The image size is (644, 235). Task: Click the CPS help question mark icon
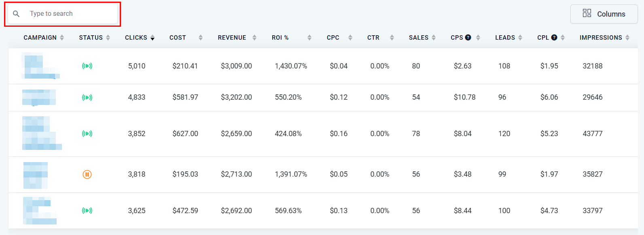468,38
